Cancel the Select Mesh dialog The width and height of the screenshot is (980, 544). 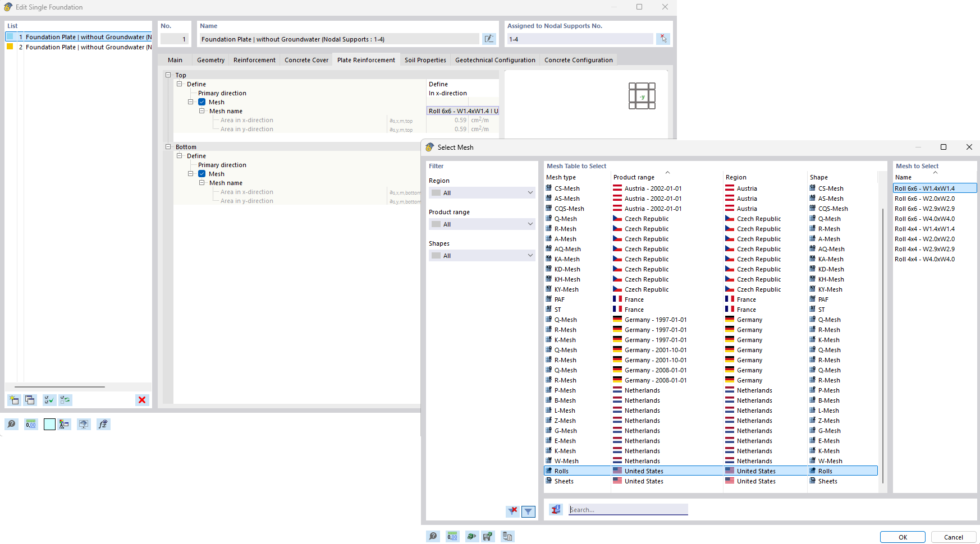(954, 537)
